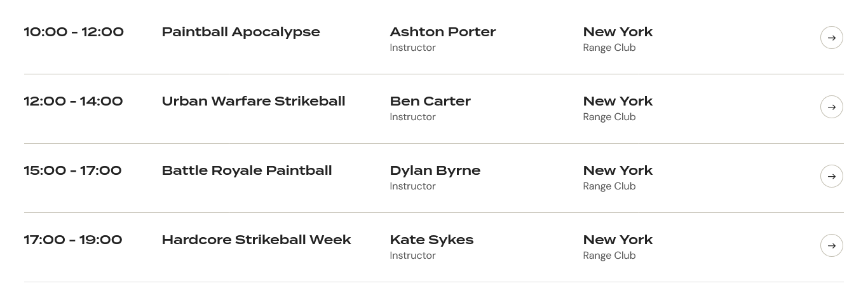This screenshot has width=868, height=295.
Task: Open Hardcore Strikeball Week event title
Action: click(256, 240)
